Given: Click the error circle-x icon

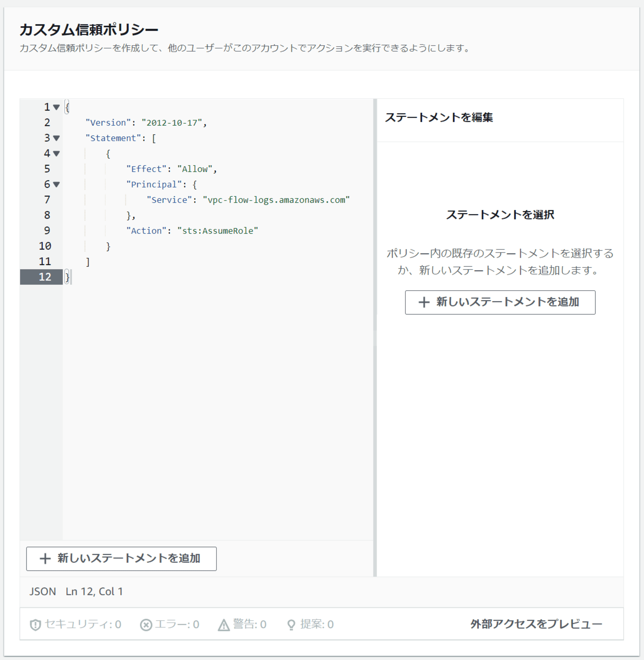Looking at the screenshot, I should pyautogui.click(x=146, y=625).
